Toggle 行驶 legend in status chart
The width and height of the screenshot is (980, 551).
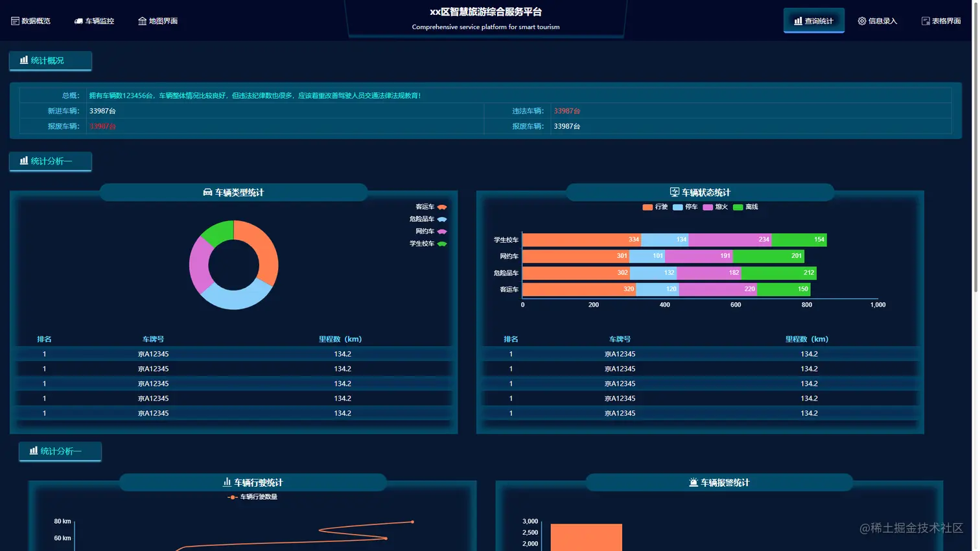coord(655,207)
